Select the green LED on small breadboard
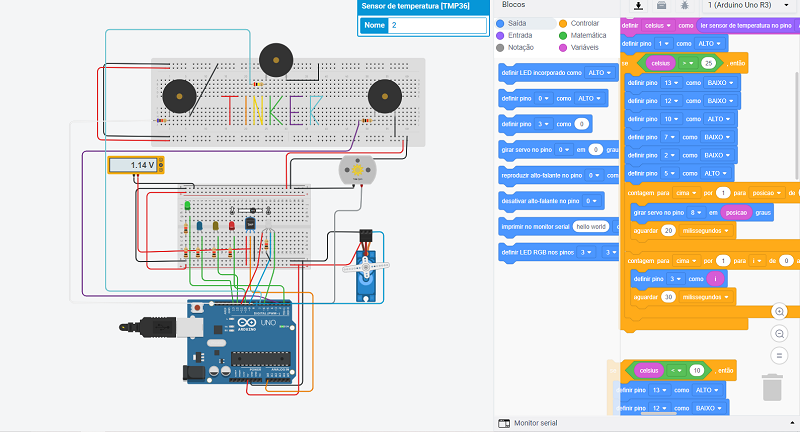Image resolution: width=800 pixels, height=432 pixels. pos(187,206)
